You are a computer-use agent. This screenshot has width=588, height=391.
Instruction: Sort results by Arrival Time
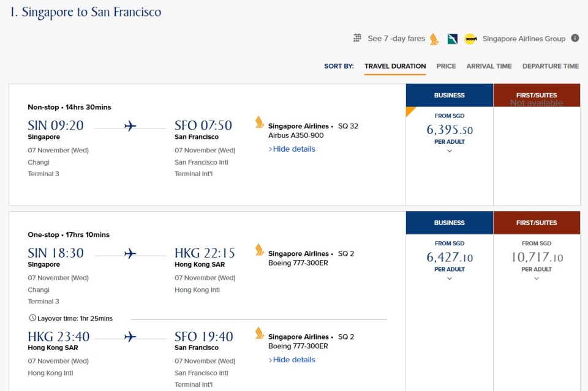[x=489, y=66]
